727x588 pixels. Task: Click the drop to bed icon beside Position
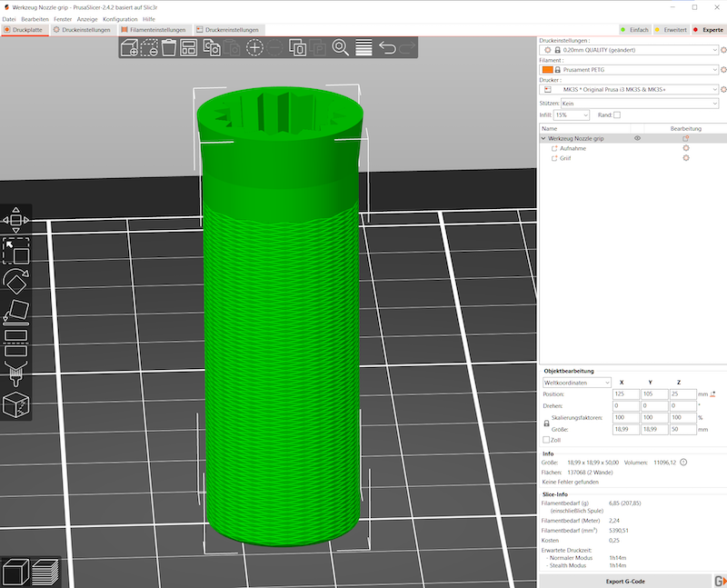[x=712, y=394]
